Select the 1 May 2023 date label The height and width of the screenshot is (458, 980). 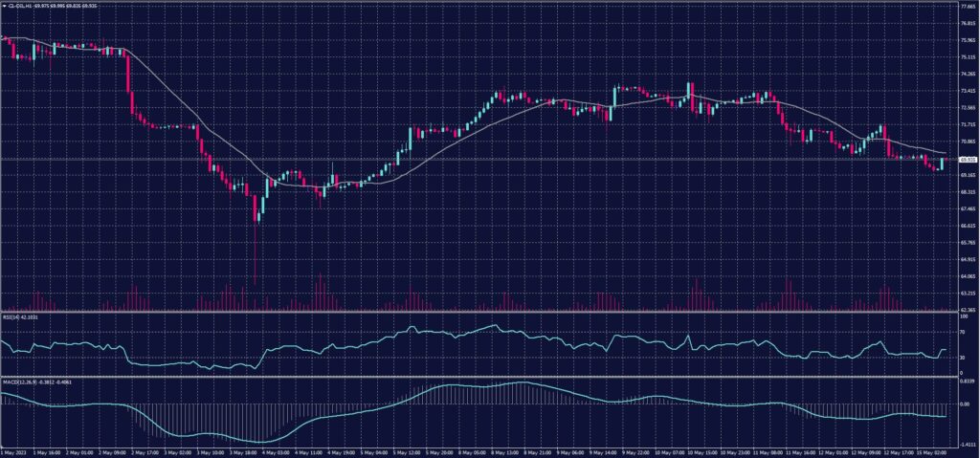[x=12, y=451]
